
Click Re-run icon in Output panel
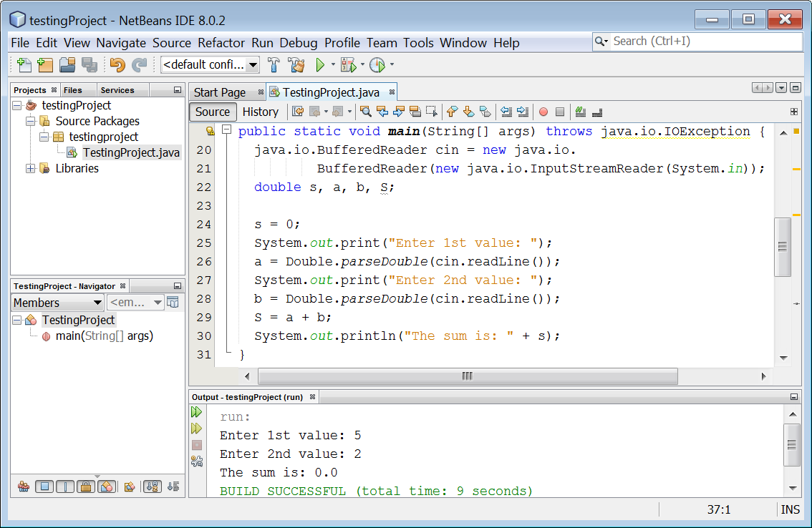(x=197, y=412)
